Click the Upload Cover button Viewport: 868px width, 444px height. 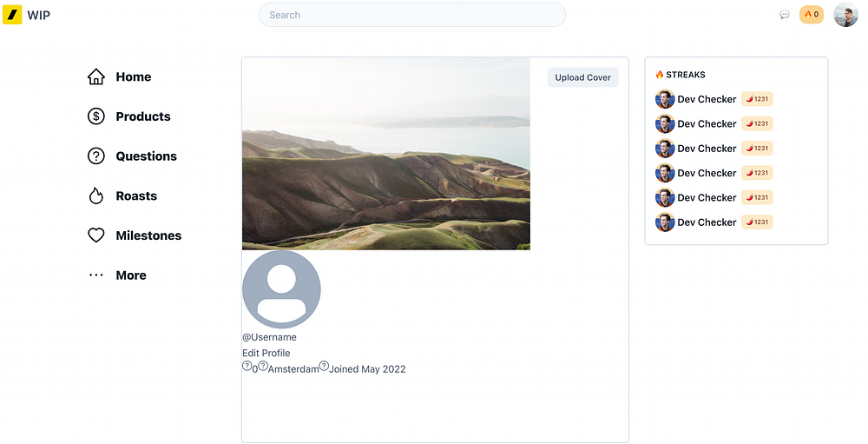pyautogui.click(x=583, y=77)
